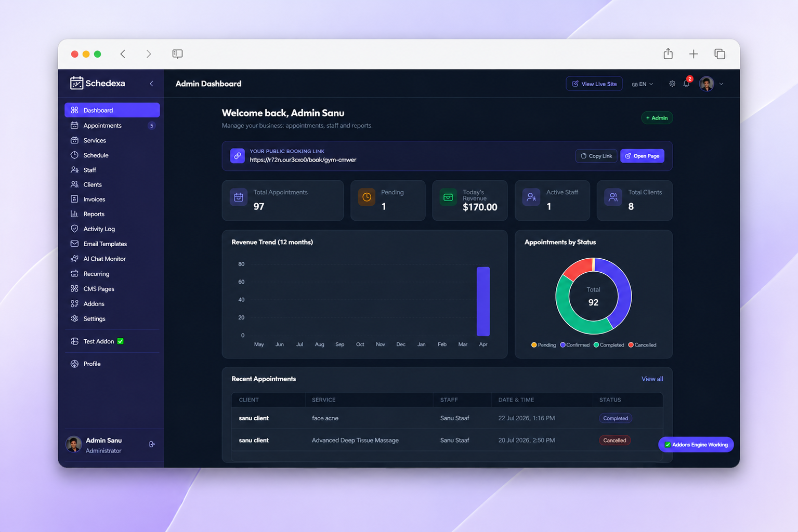Open the EN language dropdown

point(643,84)
